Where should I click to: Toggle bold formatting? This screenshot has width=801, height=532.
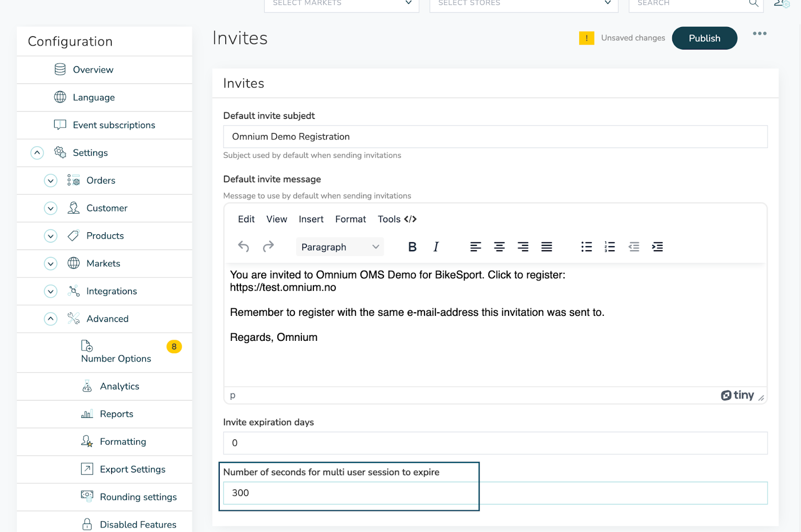[412, 247]
